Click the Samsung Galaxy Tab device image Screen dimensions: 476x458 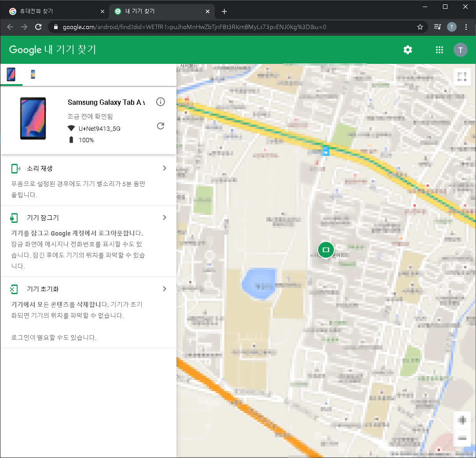33,118
